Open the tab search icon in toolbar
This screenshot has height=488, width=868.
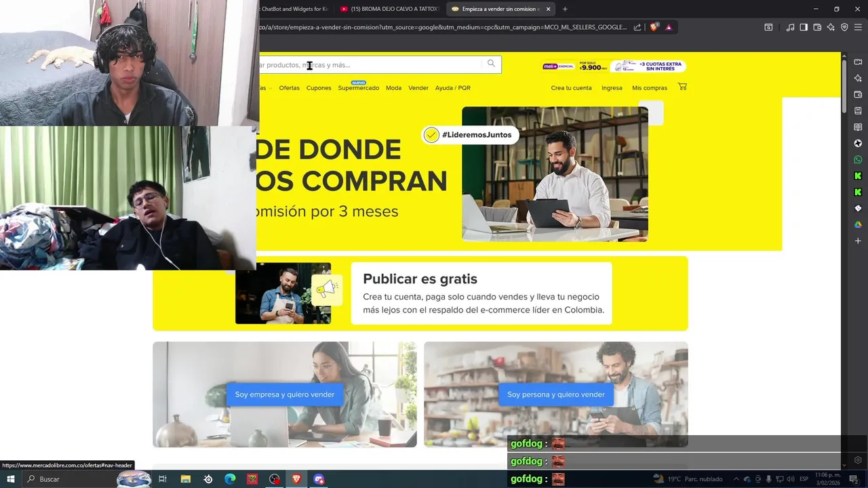768,27
